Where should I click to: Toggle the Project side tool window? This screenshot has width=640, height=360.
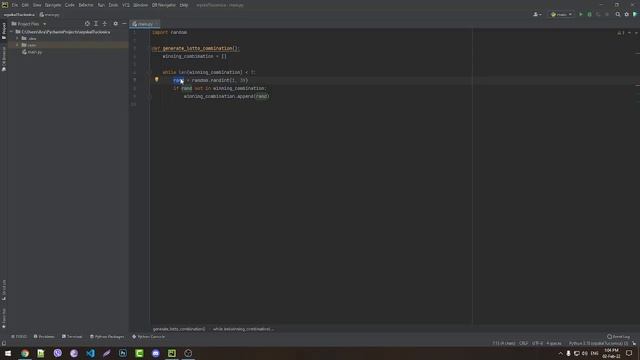(4, 31)
